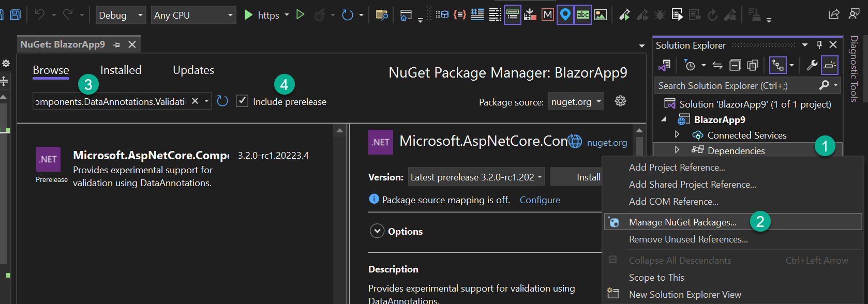Click Sync with Active Document icon
Image resolution: width=868 pixels, height=304 pixels.
[717, 65]
